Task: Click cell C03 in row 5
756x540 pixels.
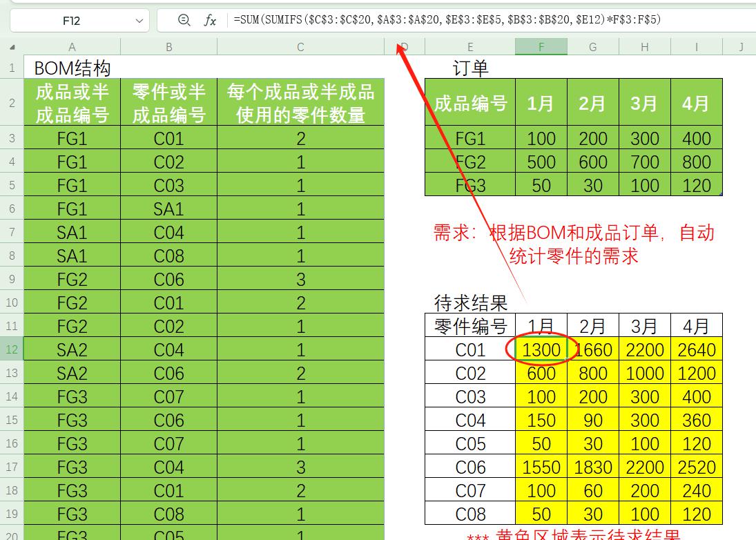Action: tap(168, 185)
